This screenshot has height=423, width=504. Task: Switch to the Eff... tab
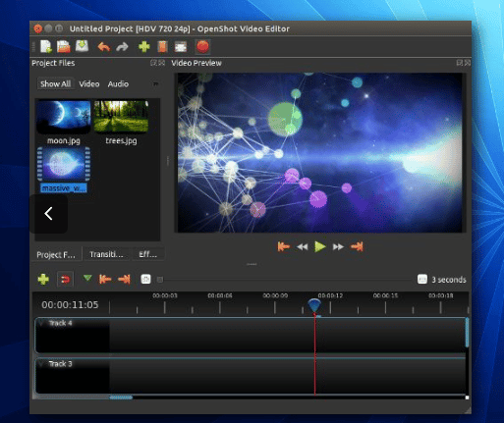coord(147,254)
